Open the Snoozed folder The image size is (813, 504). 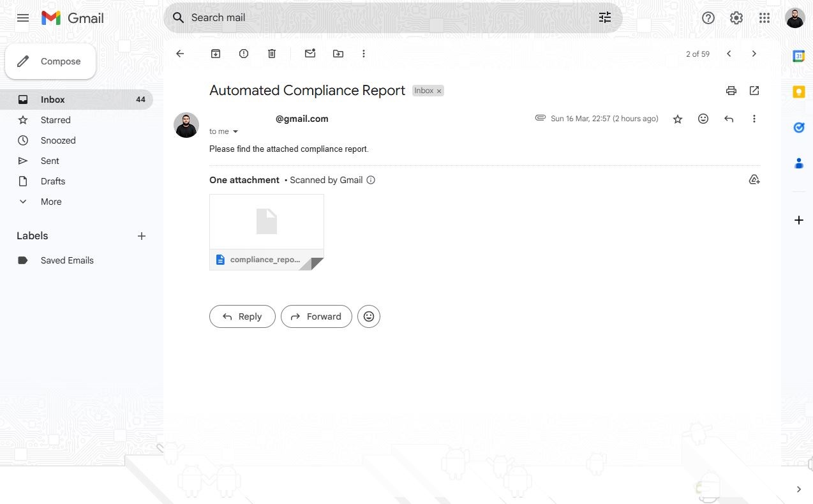pos(77,140)
